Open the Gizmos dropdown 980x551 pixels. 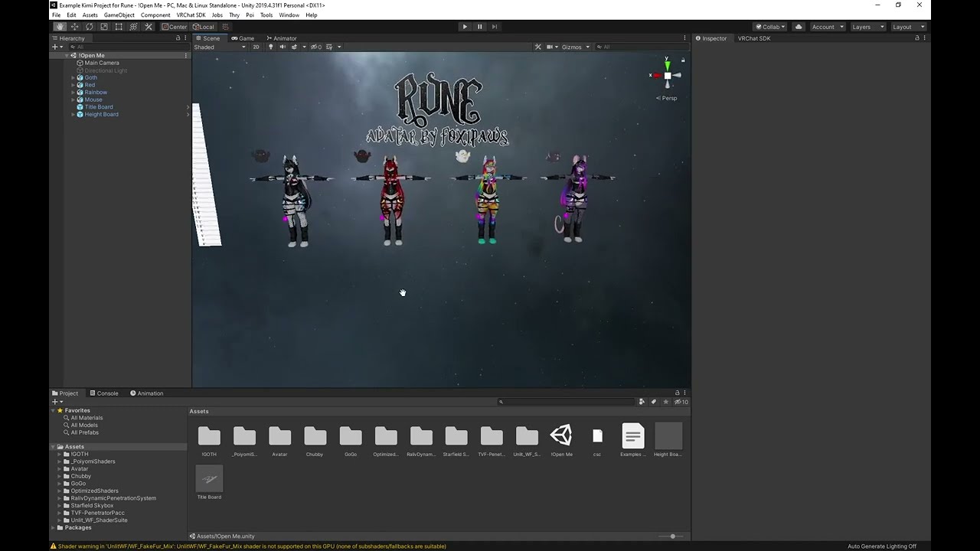[x=576, y=47]
